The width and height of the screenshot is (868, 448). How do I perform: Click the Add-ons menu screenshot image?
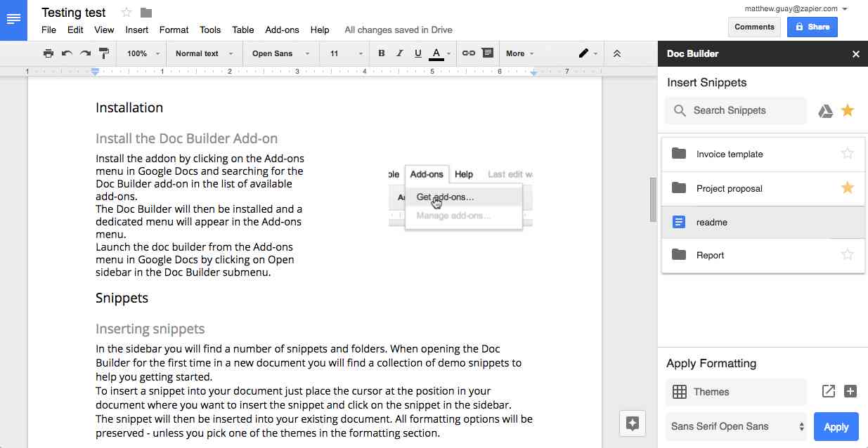tap(460, 199)
